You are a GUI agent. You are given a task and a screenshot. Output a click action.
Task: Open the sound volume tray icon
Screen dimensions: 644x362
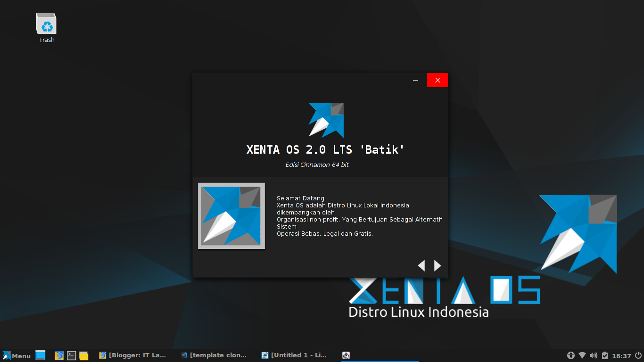tap(594, 355)
